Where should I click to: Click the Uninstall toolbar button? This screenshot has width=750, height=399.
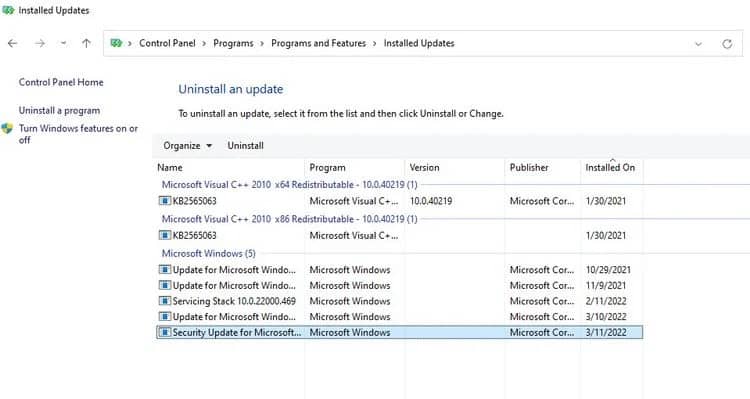pyautogui.click(x=245, y=146)
